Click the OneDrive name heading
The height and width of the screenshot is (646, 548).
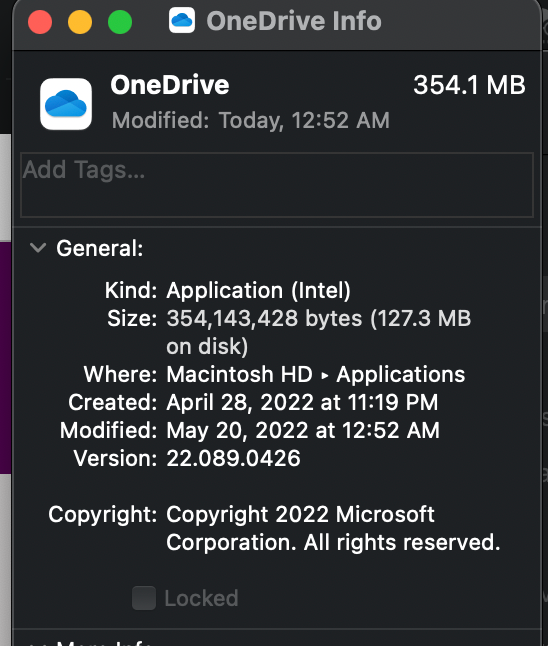170,85
